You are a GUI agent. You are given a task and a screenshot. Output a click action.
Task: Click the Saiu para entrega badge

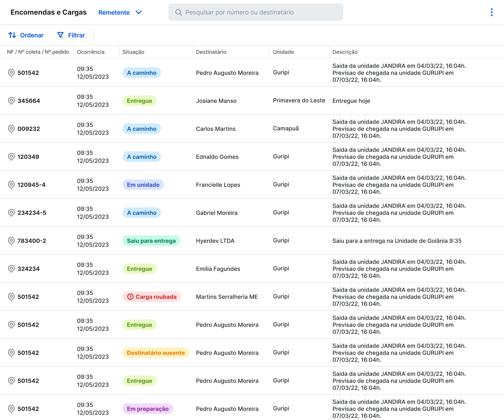point(151,240)
